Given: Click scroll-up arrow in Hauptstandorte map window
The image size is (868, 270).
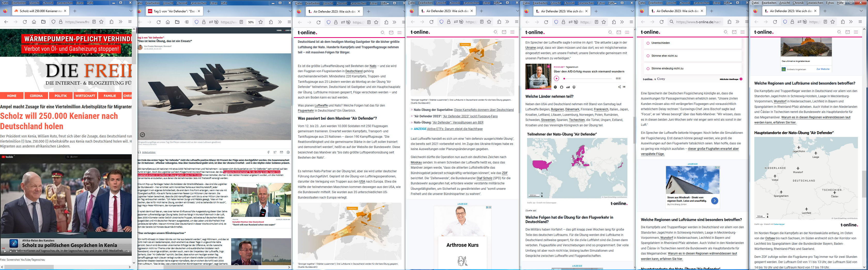Looking at the screenshot, I should coord(864,30).
